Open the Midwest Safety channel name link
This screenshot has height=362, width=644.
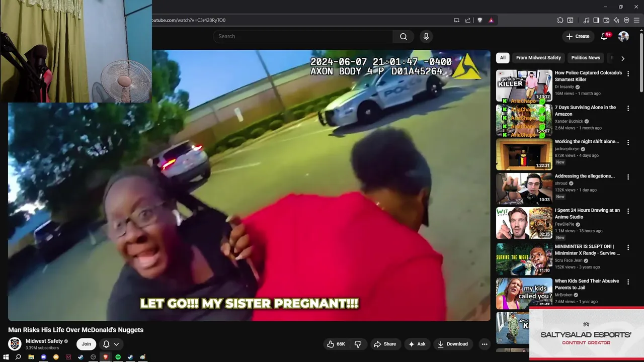44,341
